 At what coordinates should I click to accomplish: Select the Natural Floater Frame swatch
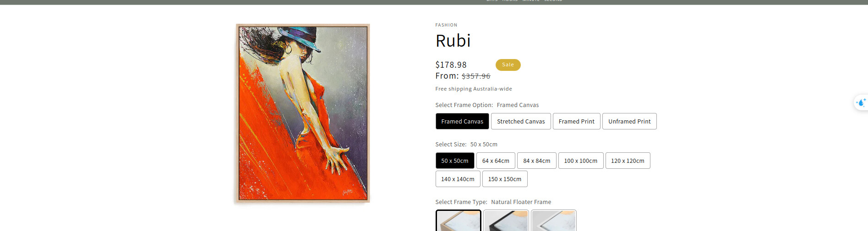(x=459, y=220)
